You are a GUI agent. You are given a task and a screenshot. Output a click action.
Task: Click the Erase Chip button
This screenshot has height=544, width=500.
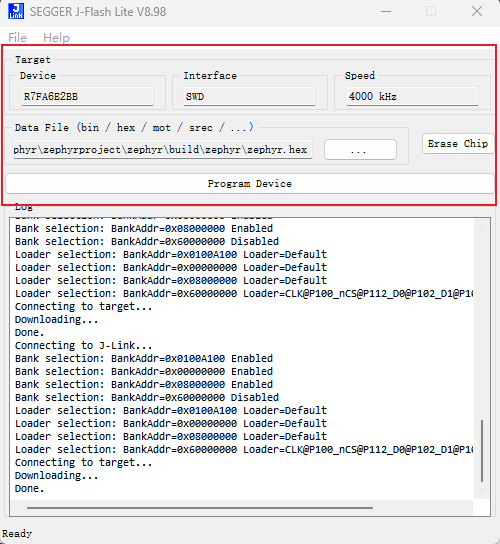pyautogui.click(x=458, y=144)
